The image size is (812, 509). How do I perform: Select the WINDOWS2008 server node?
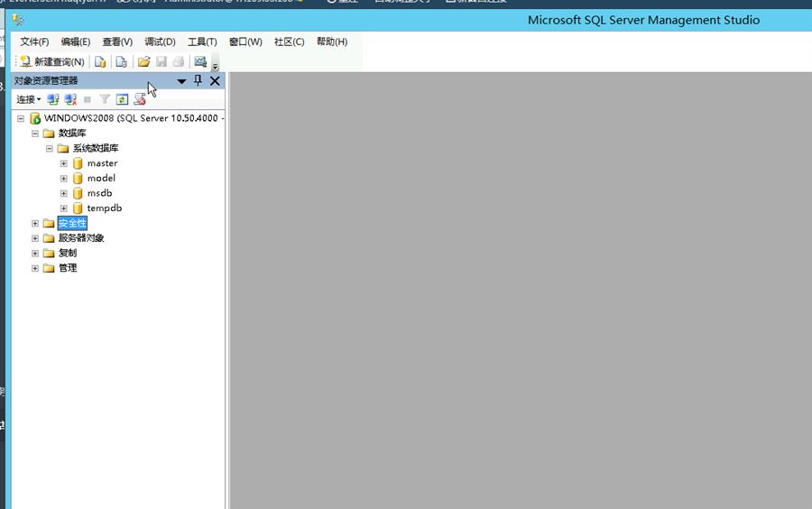[126, 118]
